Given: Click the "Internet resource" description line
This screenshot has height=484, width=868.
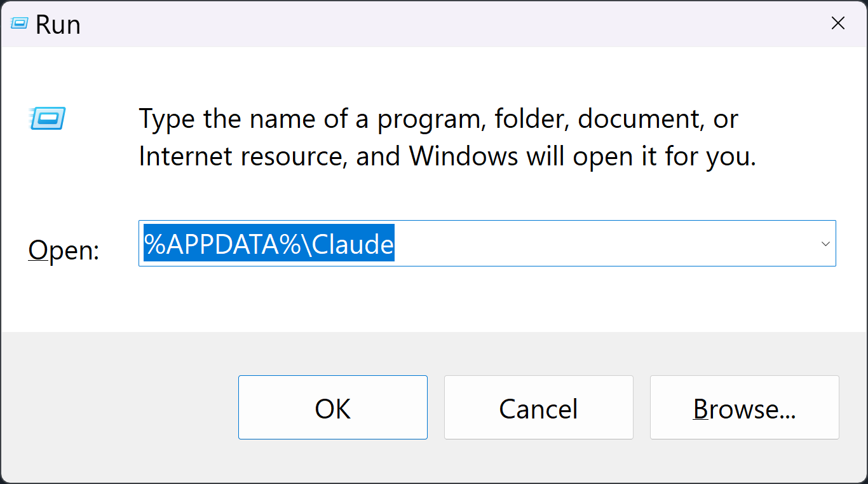Looking at the screenshot, I should tap(447, 156).
